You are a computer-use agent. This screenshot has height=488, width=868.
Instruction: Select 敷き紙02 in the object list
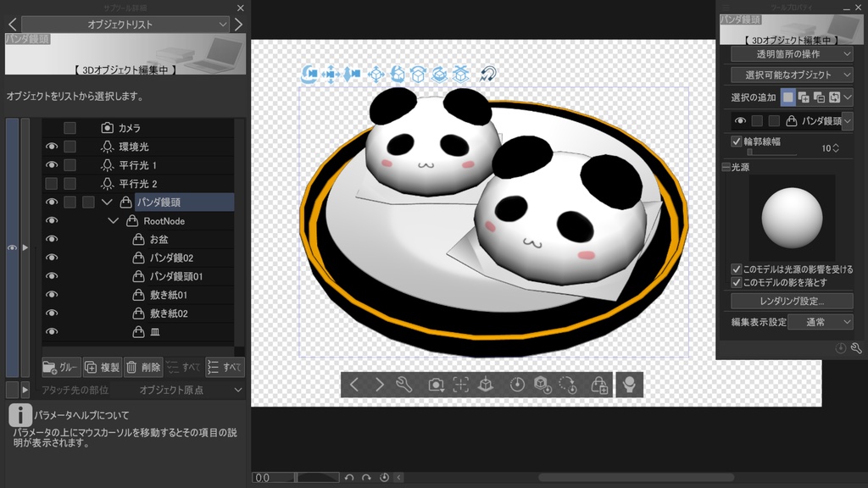coord(169,313)
